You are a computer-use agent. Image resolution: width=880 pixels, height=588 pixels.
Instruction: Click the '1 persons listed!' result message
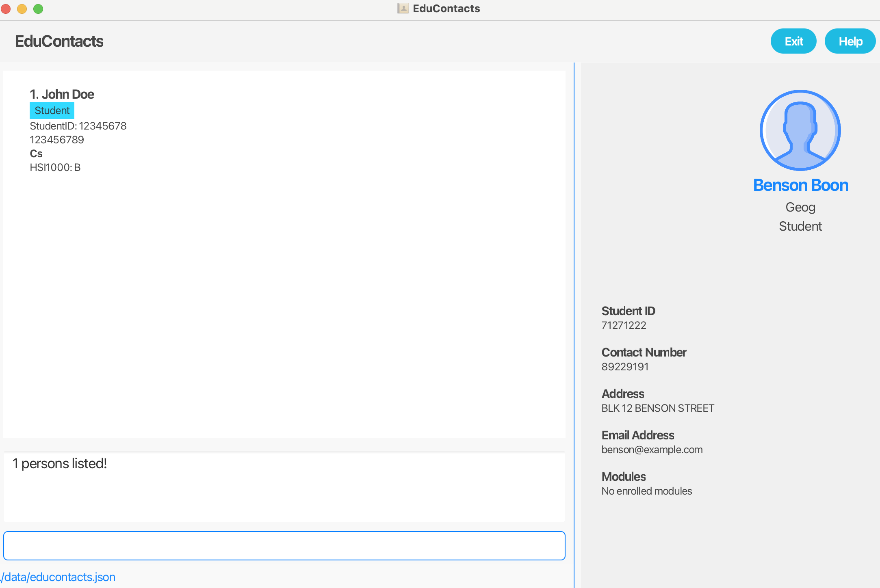point(60,463)
